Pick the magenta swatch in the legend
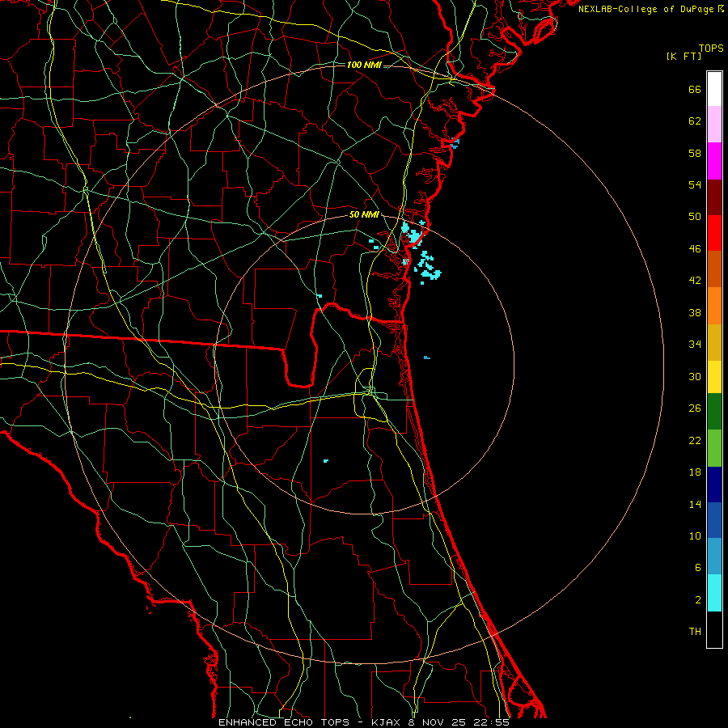Viewport: 728px width, 728px height. click(x=714, y=161)
